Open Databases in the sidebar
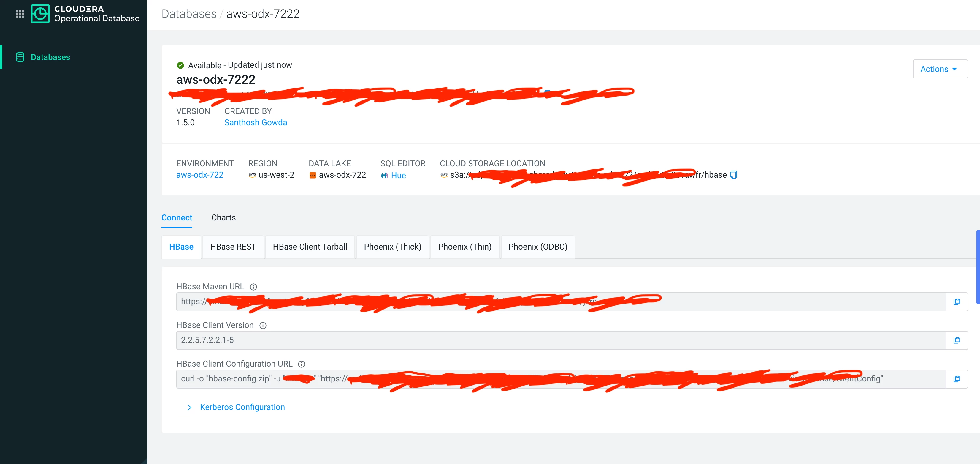 (x=50, y=57)
